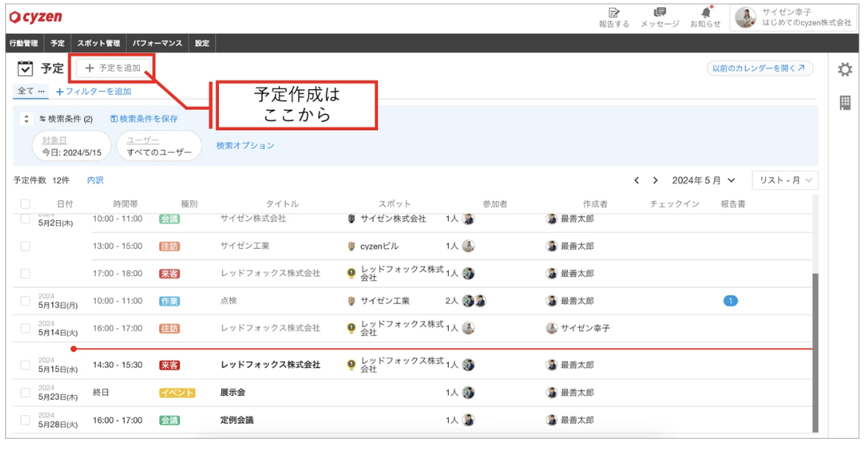The height and width of the screenshot is (452, 868).
Task: Click the イベント tag on 展示会 row
Action: 177,393
